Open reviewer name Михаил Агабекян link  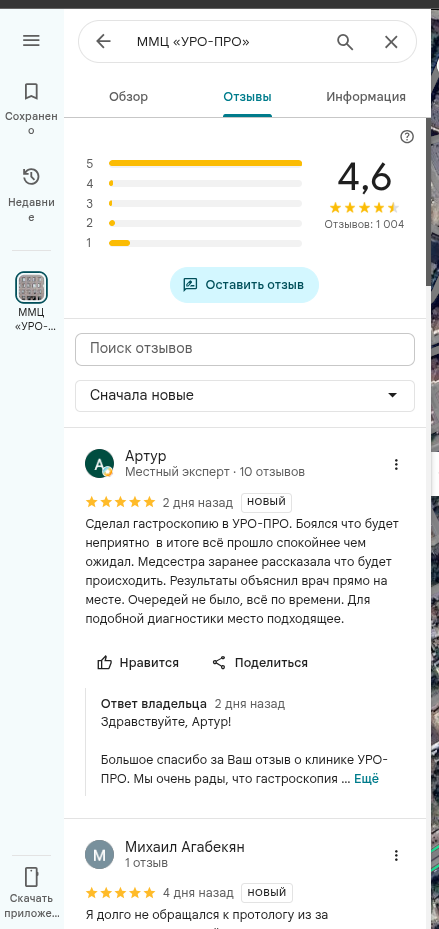click(185, 847)
